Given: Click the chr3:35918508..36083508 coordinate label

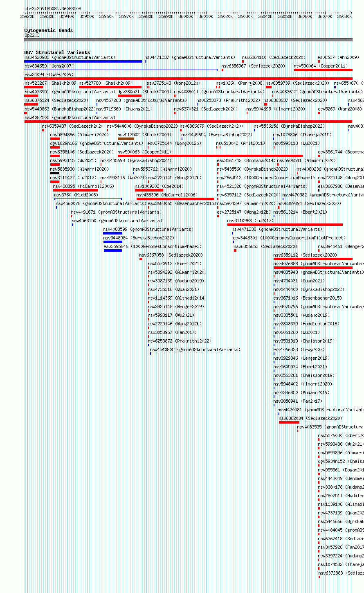Looking at the screenshot, I should pos(53,9).
